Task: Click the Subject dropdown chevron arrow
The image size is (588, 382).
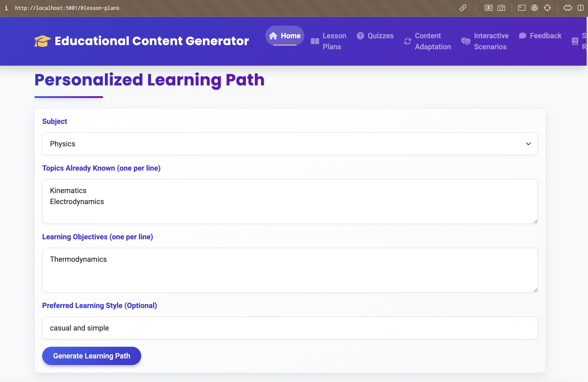Action: coord(528,144)
